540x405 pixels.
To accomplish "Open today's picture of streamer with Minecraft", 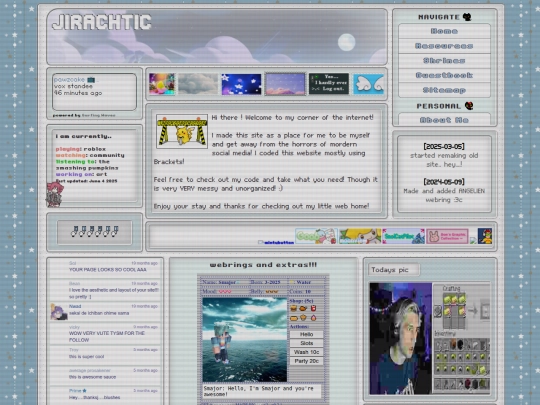I will pyautogui.click(x=430, y=339).
